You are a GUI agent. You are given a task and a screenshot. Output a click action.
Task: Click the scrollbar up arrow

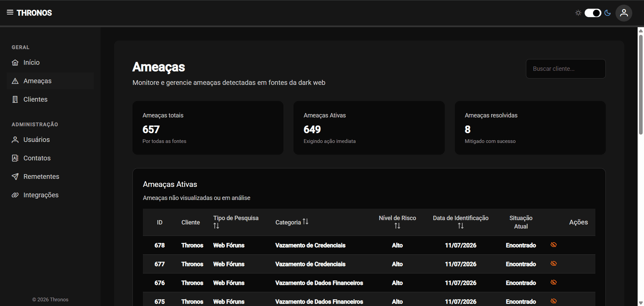click(x=641, y=31)
